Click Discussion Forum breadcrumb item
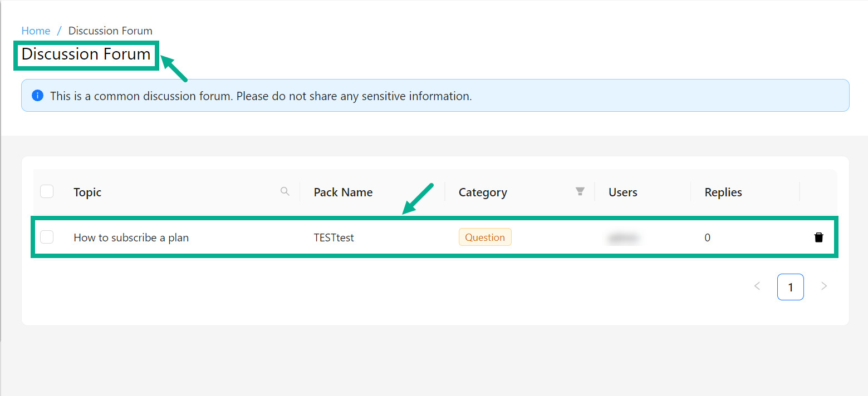868x396 pixels. click(x=110, y=31)
